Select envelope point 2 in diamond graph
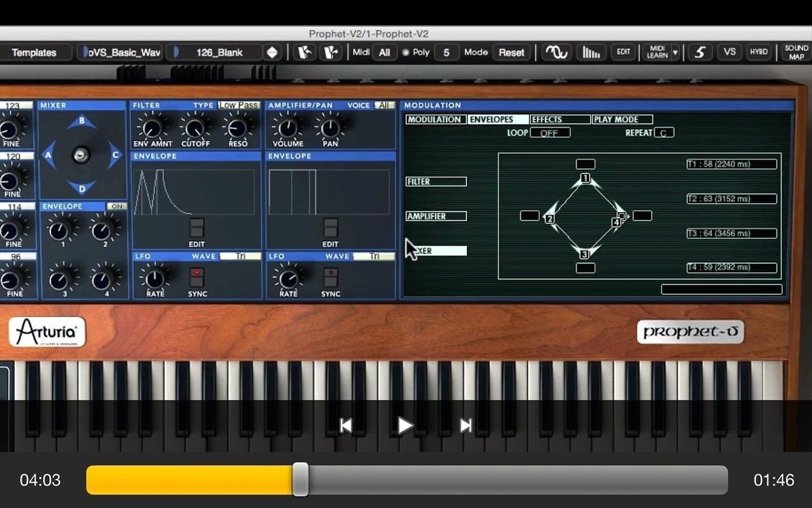 [x=549, y=219]
